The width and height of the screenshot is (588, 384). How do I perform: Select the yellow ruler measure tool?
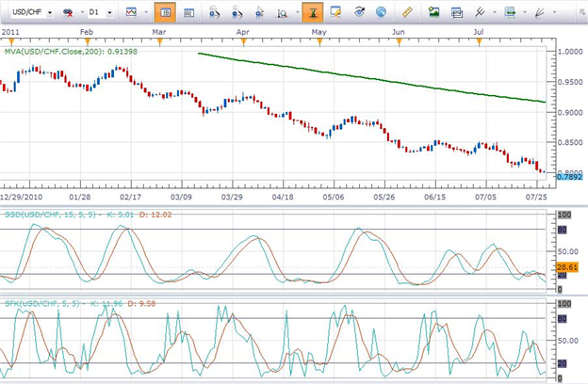click(x=407, y=12)
